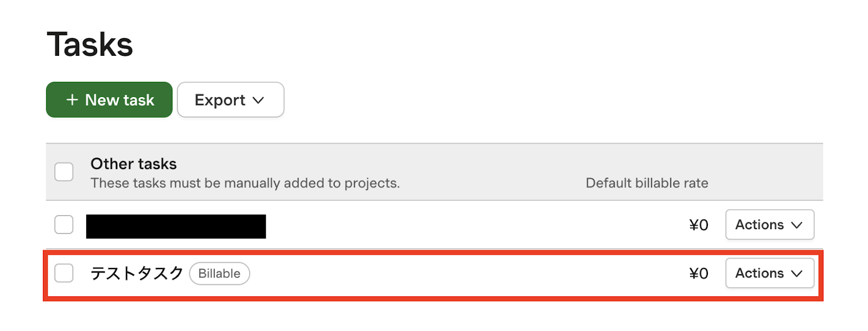The image size is (868, 331).
Task: Click the chevron arrow beside Export
Action: point(258,100)
